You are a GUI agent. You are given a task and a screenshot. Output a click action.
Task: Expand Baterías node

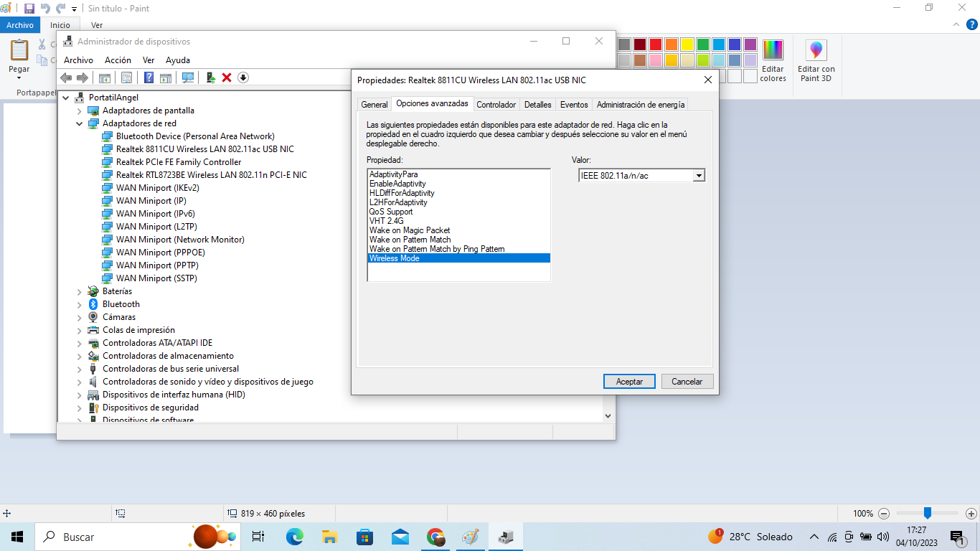pyautogui.click(x=80, y=291)
